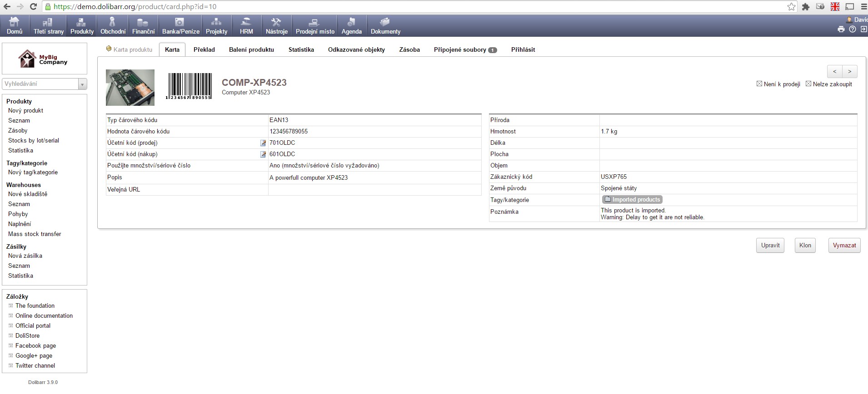Viewport: 868px width, 394px height.
Task: Click the Upravit button
Action: click(x=770, y=246)
